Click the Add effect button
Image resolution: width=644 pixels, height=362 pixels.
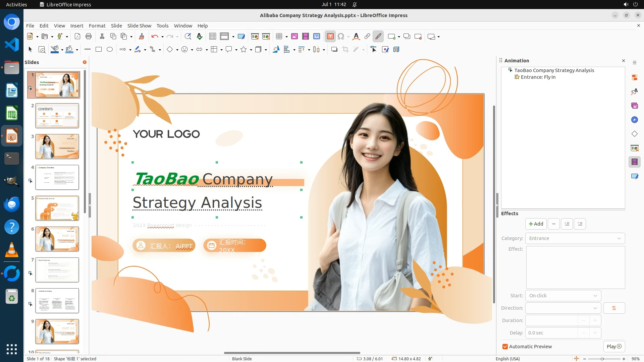536,224
